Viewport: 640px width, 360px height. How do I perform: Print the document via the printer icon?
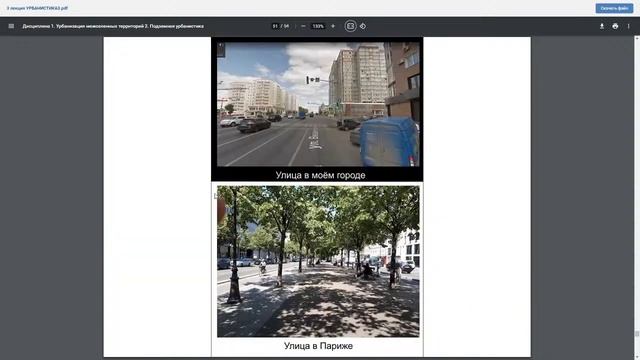[615, 26]
